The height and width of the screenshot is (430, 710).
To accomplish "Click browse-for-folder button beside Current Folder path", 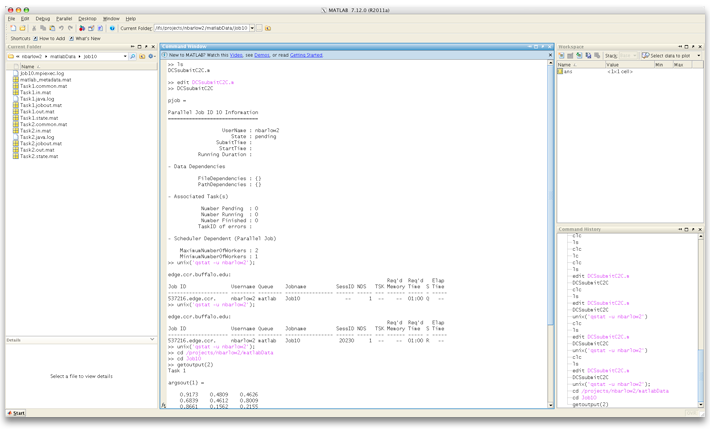I will pyautogui.click(x=259, y=28).
